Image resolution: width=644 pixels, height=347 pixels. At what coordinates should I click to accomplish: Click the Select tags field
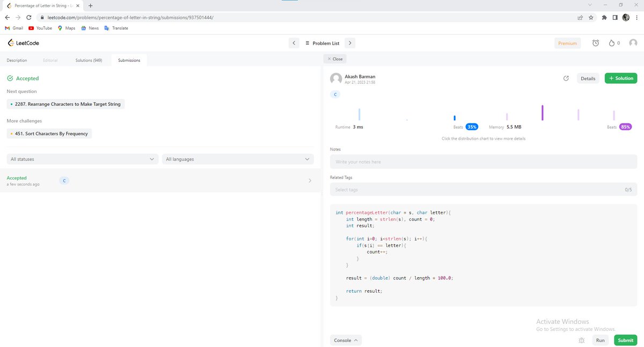484,190
